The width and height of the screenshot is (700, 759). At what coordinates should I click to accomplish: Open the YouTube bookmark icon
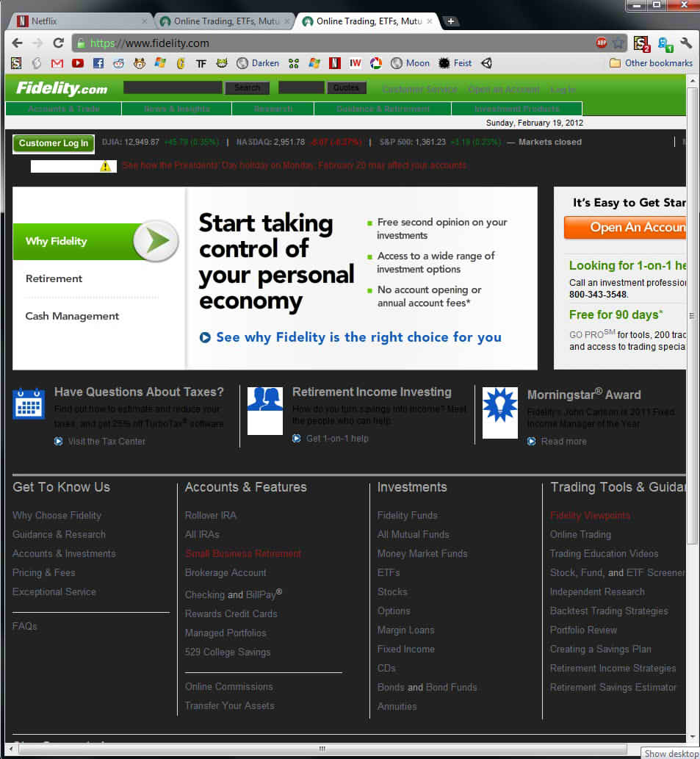(x=77, y=63)
